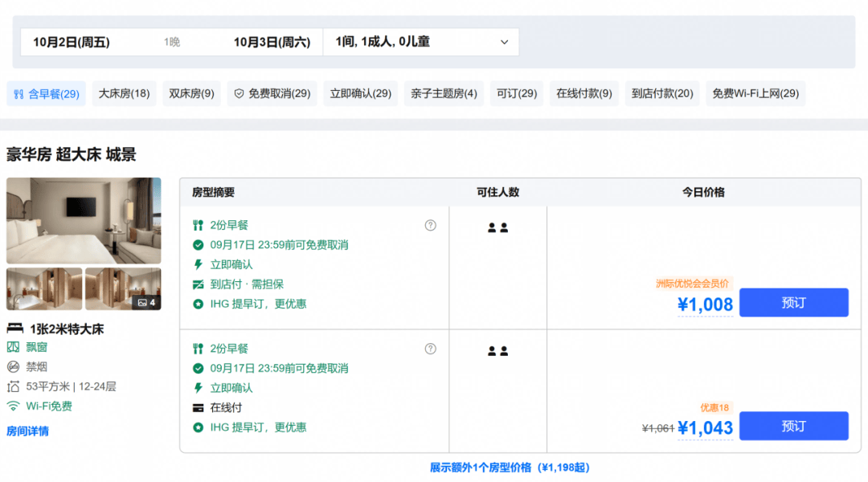868x482 pixels.
Task: Click the help icon beside first 2份早餐
Action: click(x=430, y=225)
